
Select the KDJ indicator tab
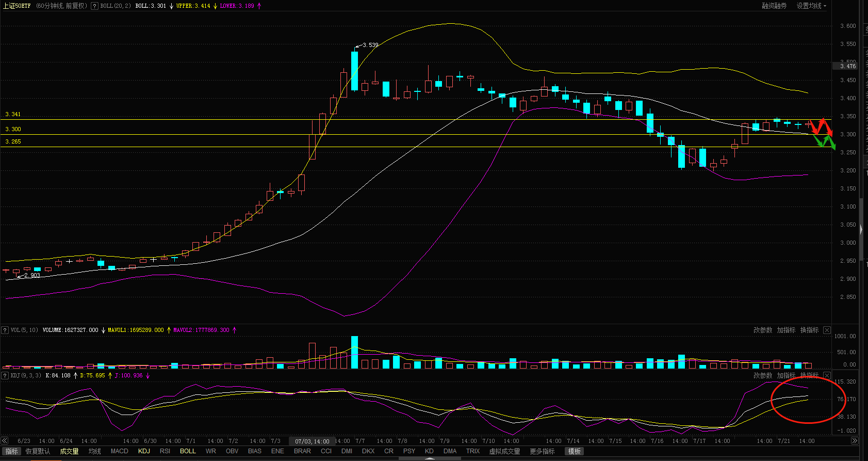[144, 451]
